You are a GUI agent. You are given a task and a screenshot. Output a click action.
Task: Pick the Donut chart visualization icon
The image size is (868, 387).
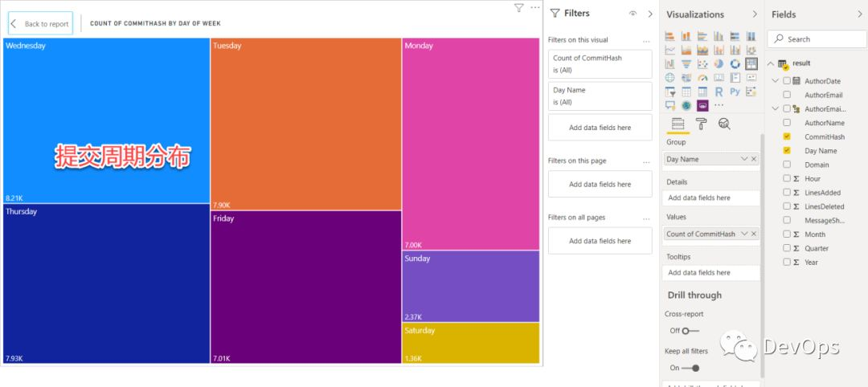tap(735, 64)
